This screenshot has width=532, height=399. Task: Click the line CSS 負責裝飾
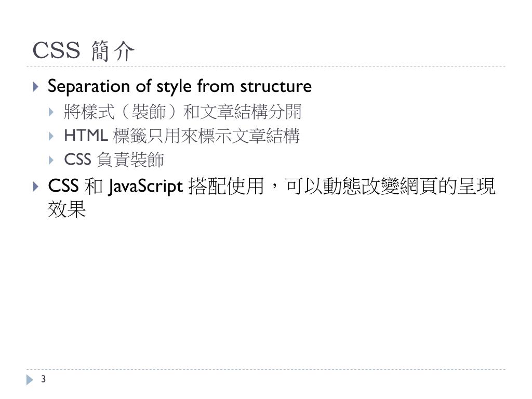click(114, 159)
